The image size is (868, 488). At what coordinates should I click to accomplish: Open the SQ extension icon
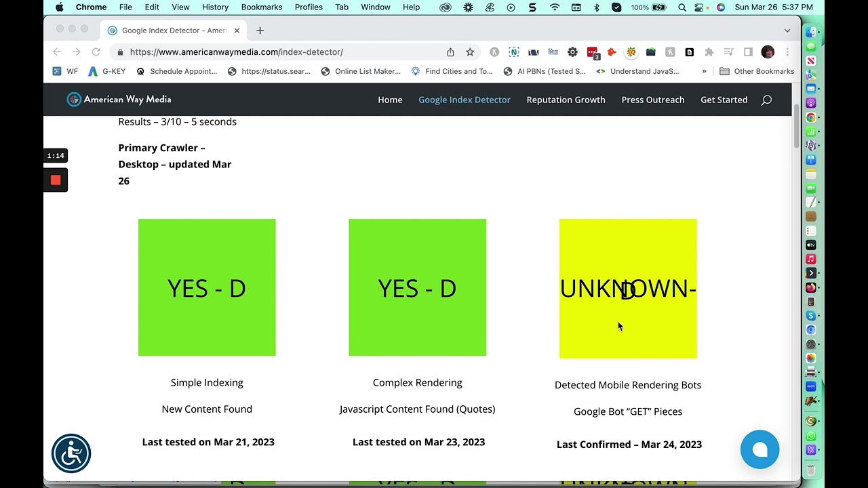[631, 52]
